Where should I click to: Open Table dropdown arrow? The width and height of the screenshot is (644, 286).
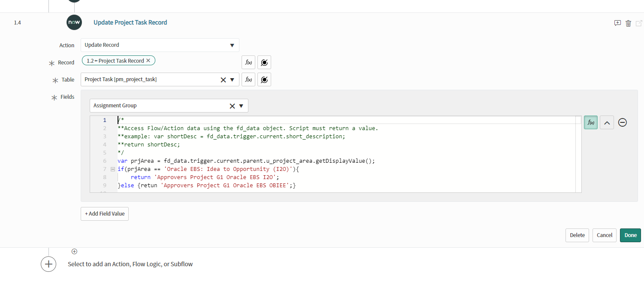[x=232, y=79]
